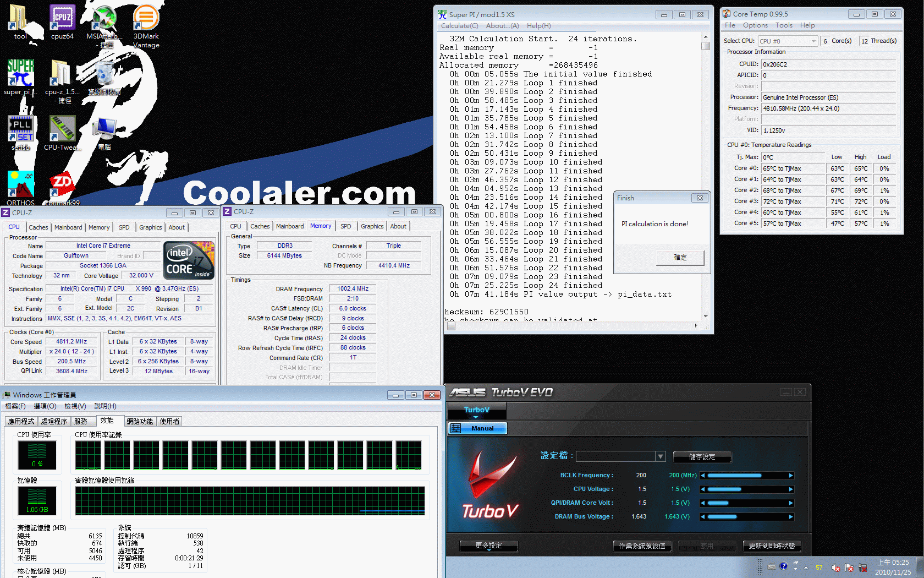Click 'PI calculation is done!' message text
924x578 pixels.
click(654, 224)
